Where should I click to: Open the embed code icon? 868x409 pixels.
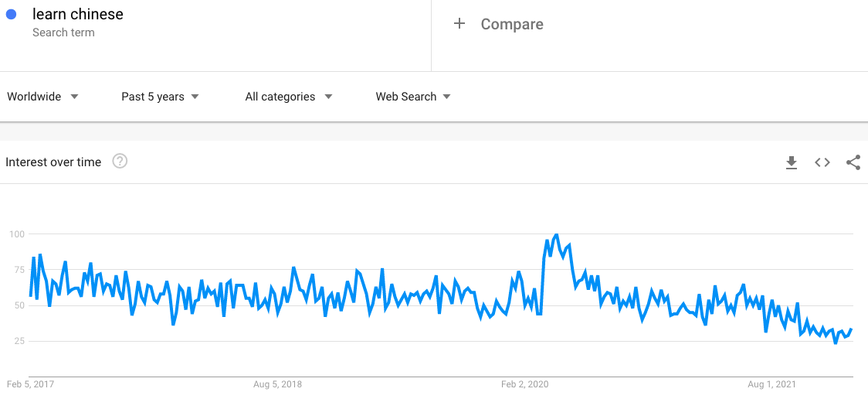tap(822, 162)
